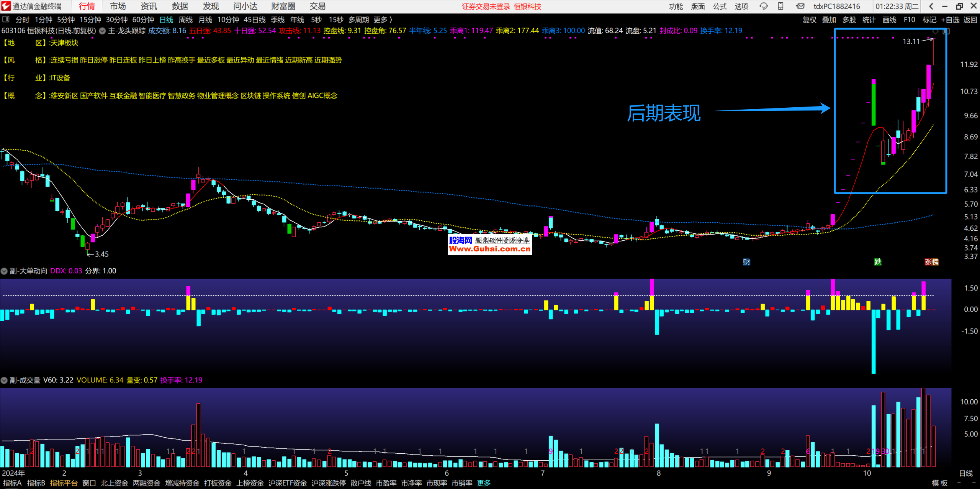Click the small diamond marker above blue box

click(936, 31)
